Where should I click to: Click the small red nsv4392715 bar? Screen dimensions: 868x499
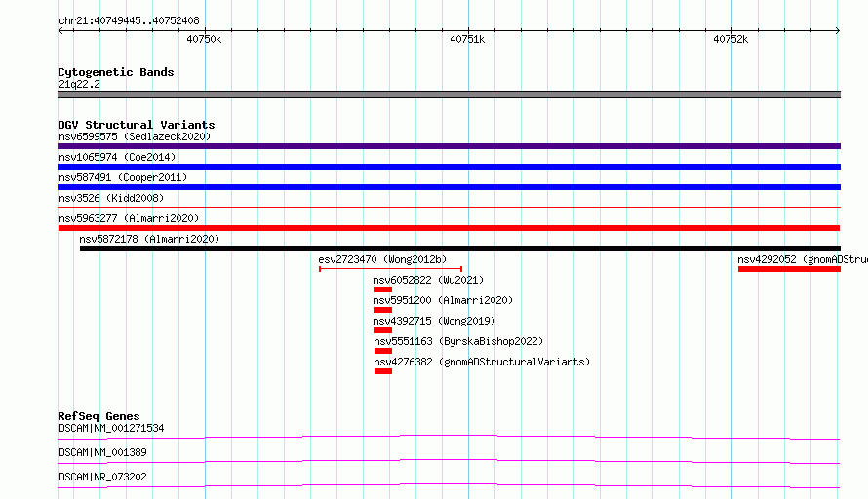click(382, 330)
